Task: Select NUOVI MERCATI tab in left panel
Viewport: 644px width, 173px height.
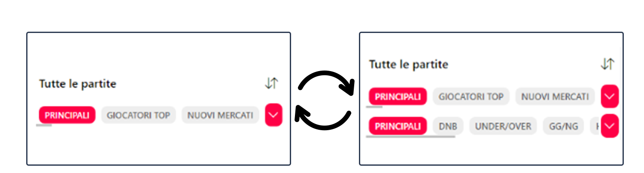Action: click(x=220, y=115)
